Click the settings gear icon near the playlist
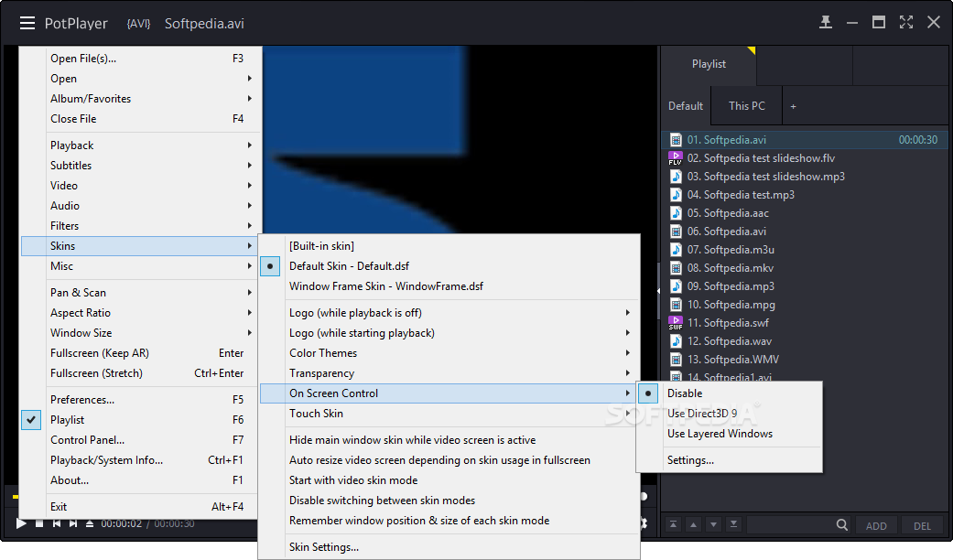The height and width of the screenshot is (560, 953). point(644,523)
